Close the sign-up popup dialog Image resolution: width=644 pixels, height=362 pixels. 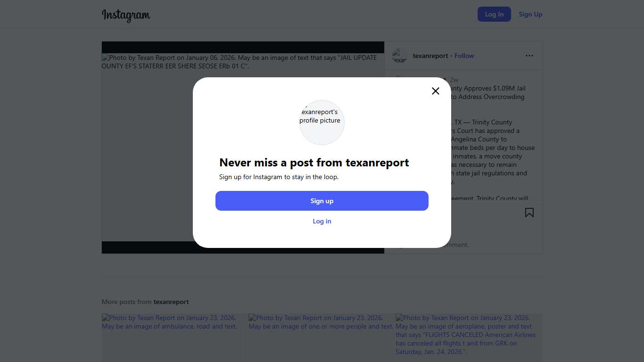click(x=435, y=91)
